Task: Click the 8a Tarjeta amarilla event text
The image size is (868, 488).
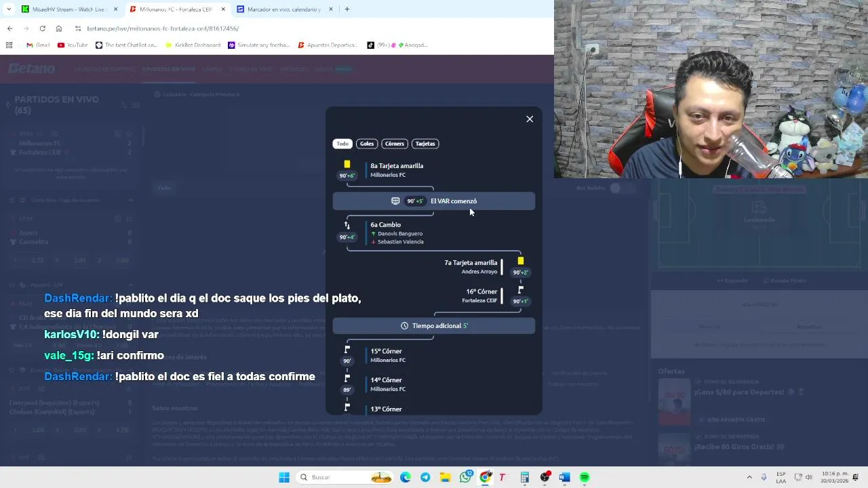Action: (397, 166)
